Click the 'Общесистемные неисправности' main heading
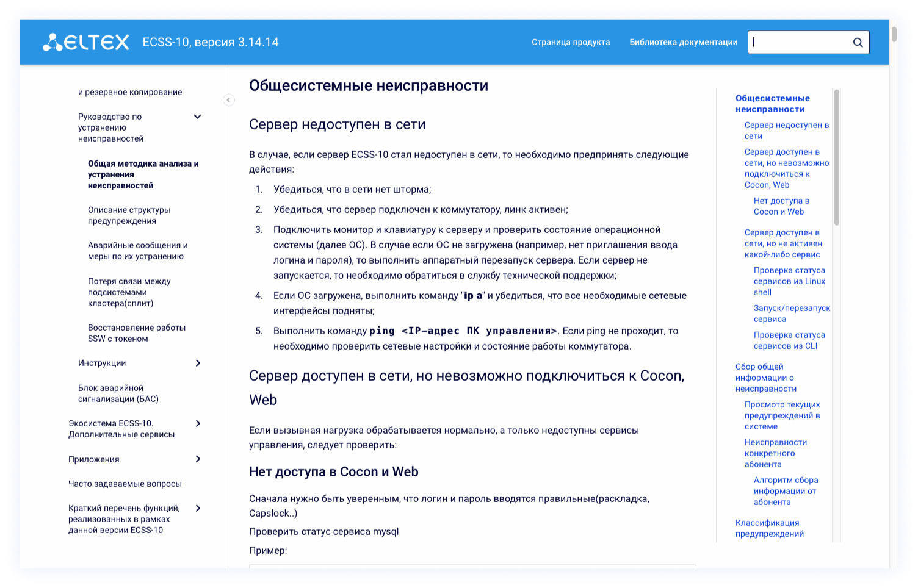Image resolution: width=918 pixels, height=588 pixels. coord(369,85)
